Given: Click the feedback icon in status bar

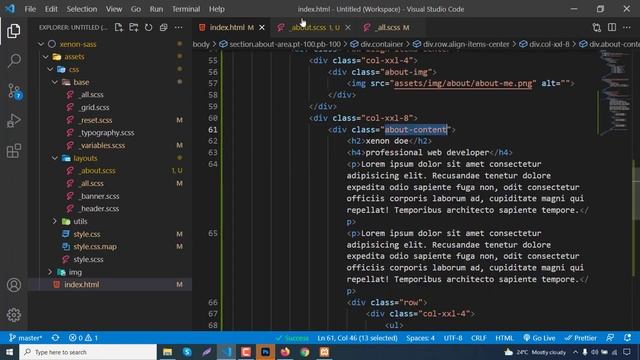Looking at the screenshot, I should pos(610,338).
